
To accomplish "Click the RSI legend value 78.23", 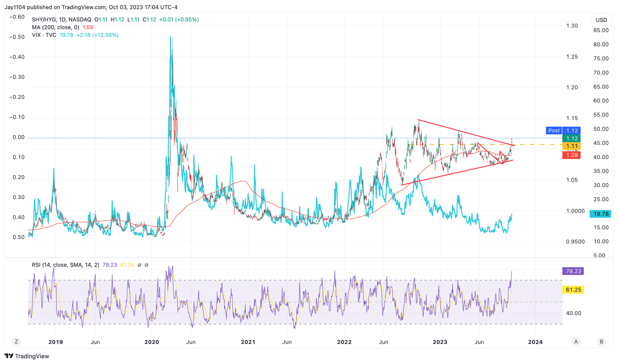I will point(110,265).
